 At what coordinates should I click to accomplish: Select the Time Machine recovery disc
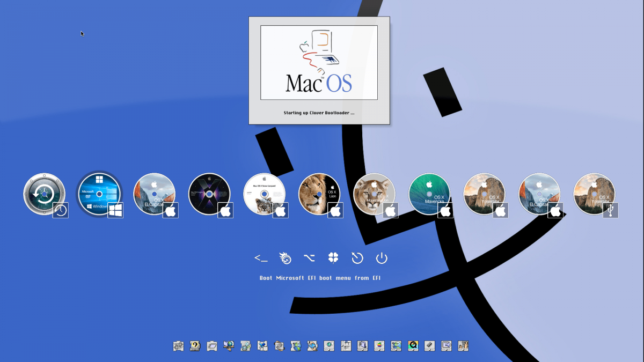[x=45, y=194]
